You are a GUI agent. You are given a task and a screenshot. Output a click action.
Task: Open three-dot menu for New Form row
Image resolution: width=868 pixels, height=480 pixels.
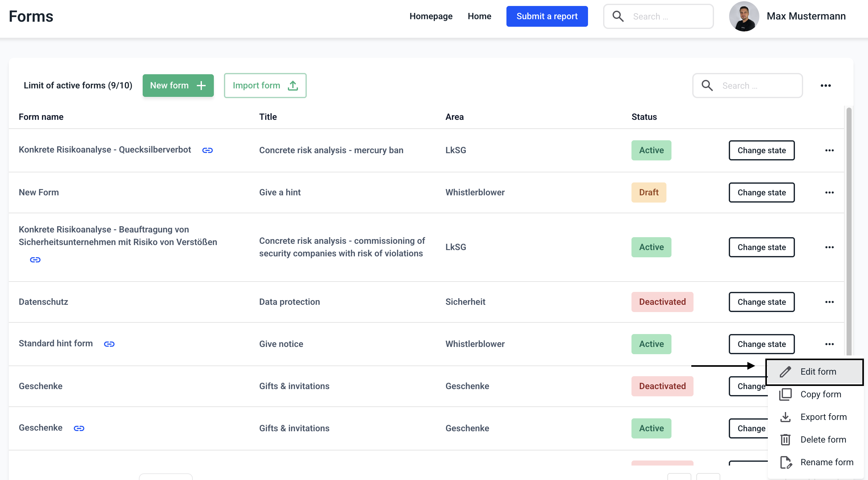point(829,193)
